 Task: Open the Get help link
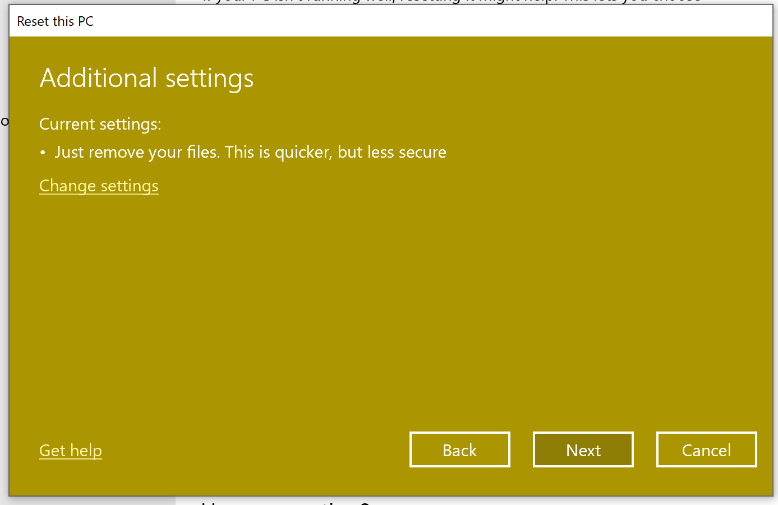tap(70, 451)
